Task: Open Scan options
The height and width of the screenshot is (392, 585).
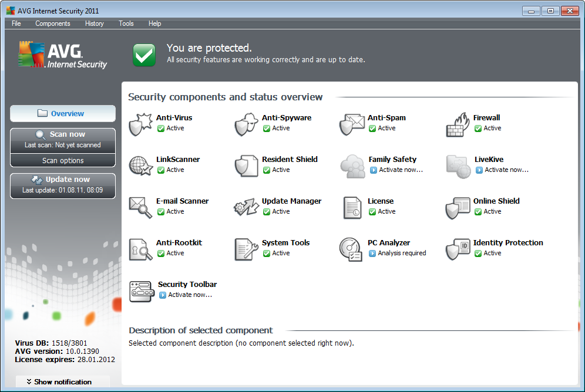Action: click(63, 160)
